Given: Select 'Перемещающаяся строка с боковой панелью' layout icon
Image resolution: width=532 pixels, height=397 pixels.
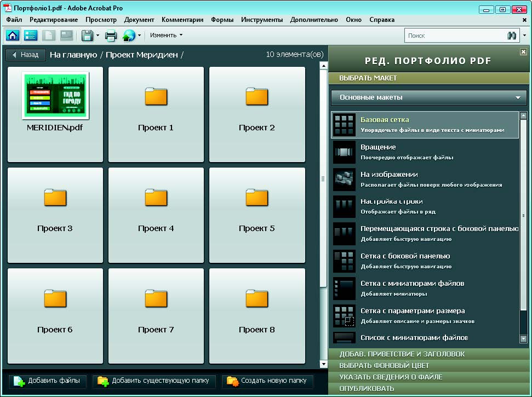Looking at the screenshot, I should (344, 234).
